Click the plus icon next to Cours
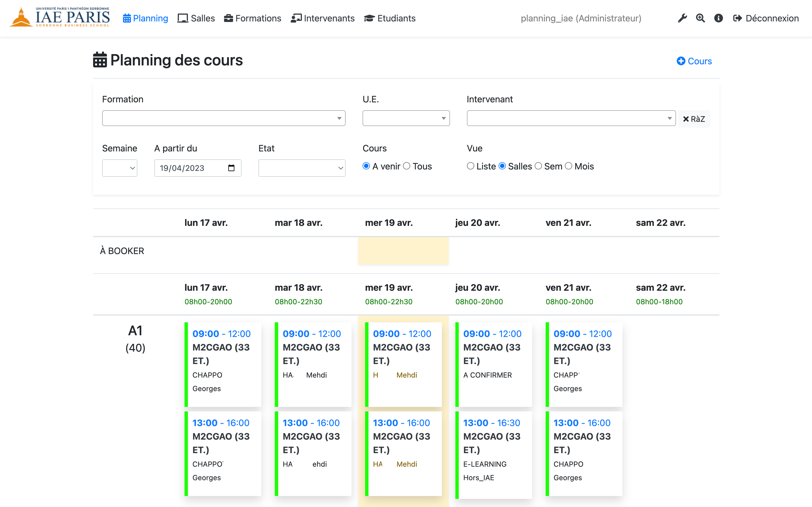Viewport: 812px width, 507px height. [x=681, y=61]
